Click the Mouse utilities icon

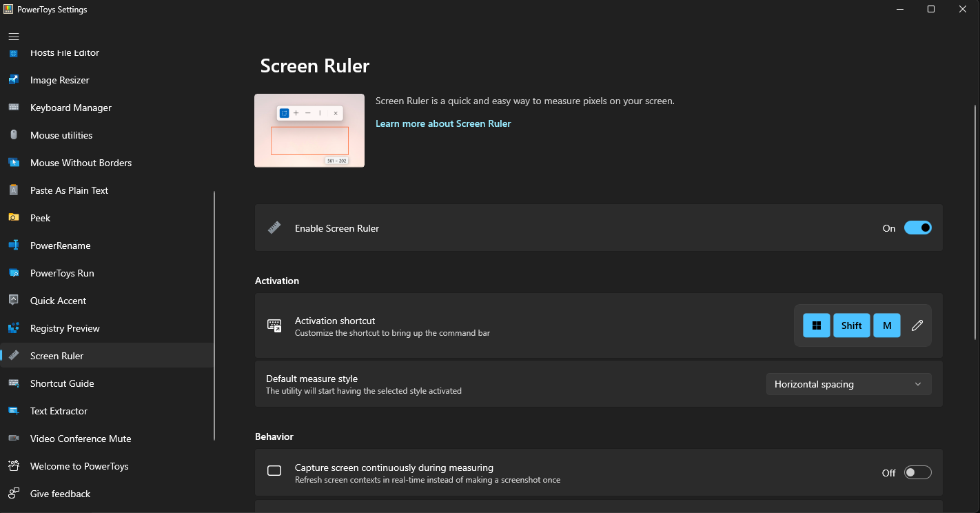14,135
